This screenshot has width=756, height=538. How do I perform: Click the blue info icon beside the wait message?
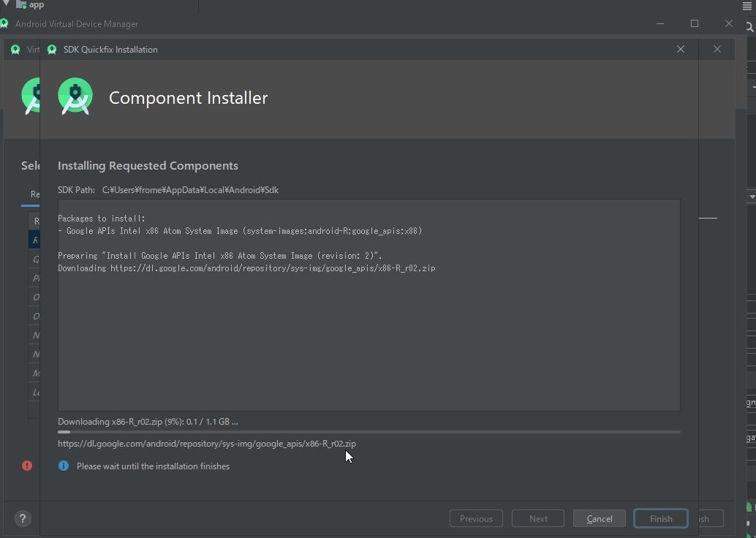coord(63,466)
